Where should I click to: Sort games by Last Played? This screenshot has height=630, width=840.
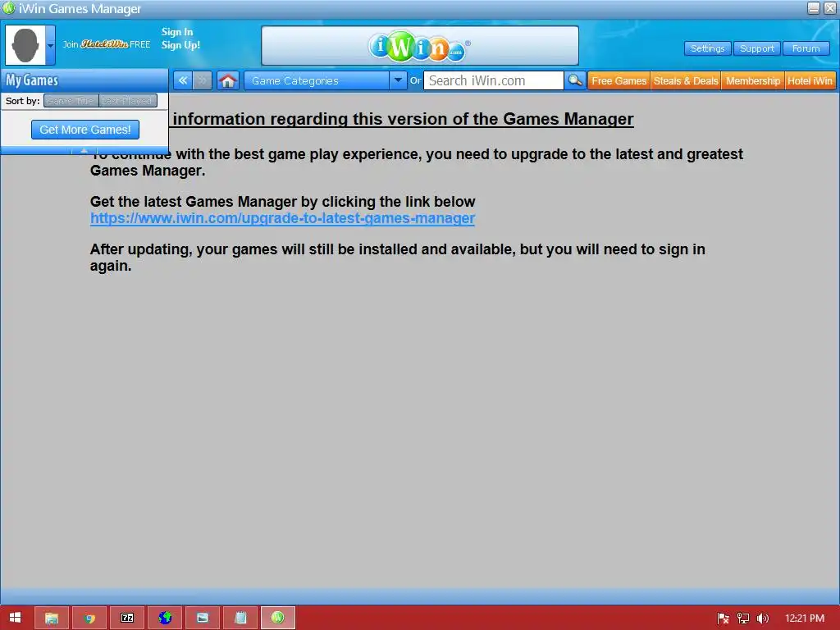click(128, 101)
